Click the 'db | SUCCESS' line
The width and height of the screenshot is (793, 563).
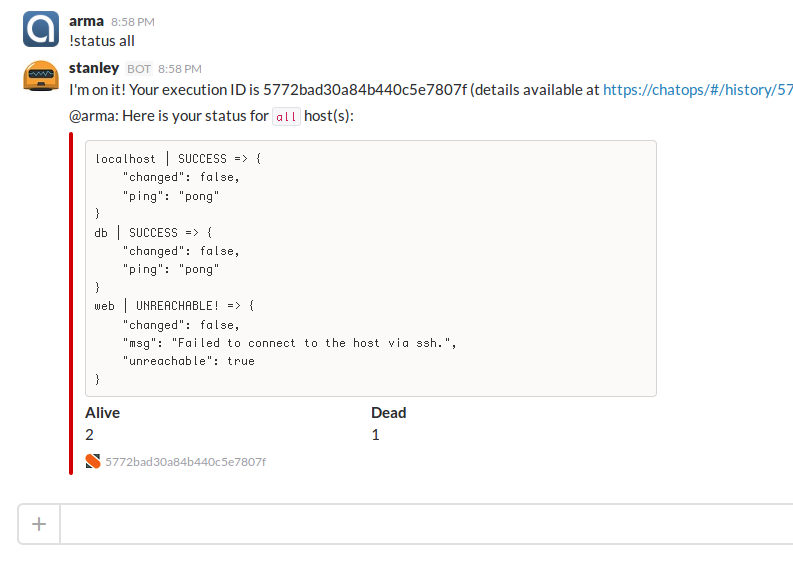153,233
